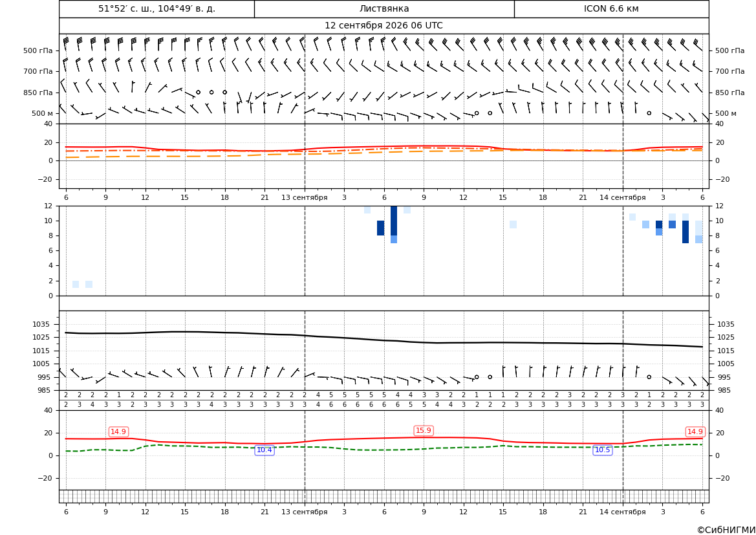756x535 pixels.
Task: Click the calm-wind circle on 14 сентября 500 м row
Action: point(649,113)
